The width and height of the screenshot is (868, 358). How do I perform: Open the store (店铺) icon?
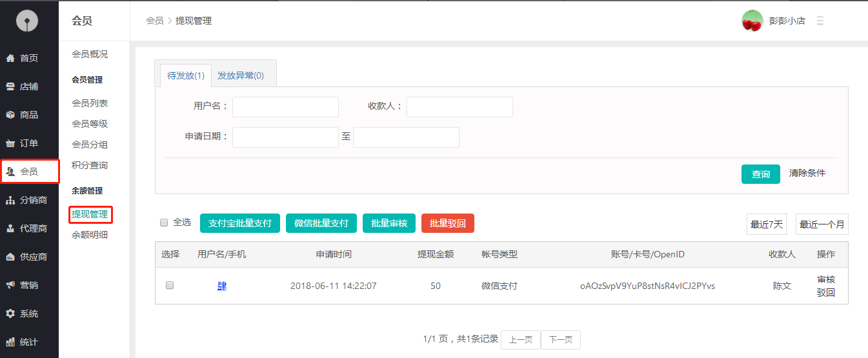[10, 86]
